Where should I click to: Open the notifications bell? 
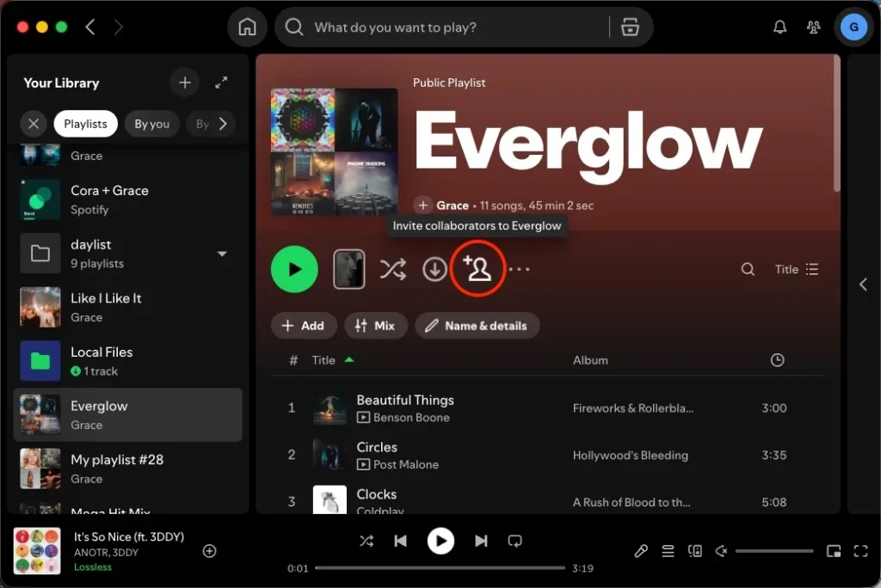(779, 27)
